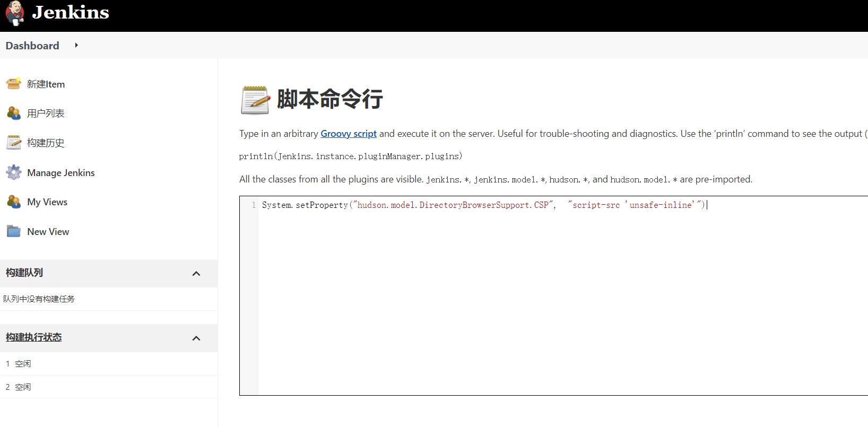
Task: Open the 构建历史 link
Action: 46,143
